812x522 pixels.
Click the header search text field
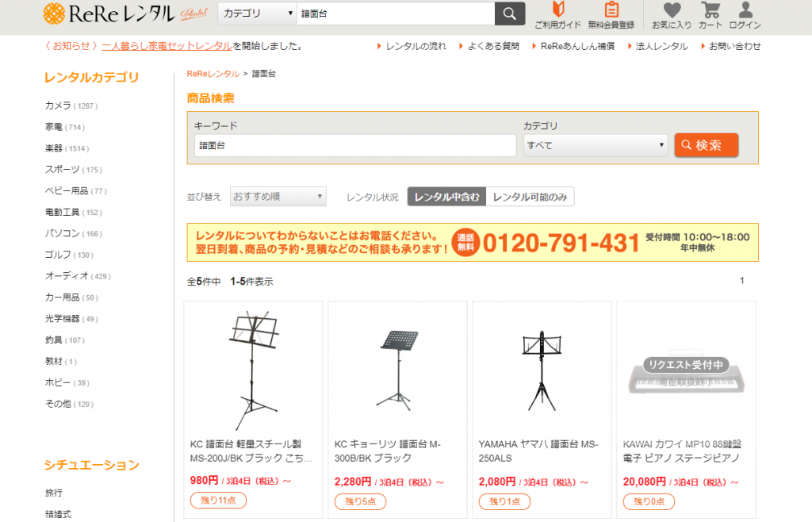(x=396, y=14)
